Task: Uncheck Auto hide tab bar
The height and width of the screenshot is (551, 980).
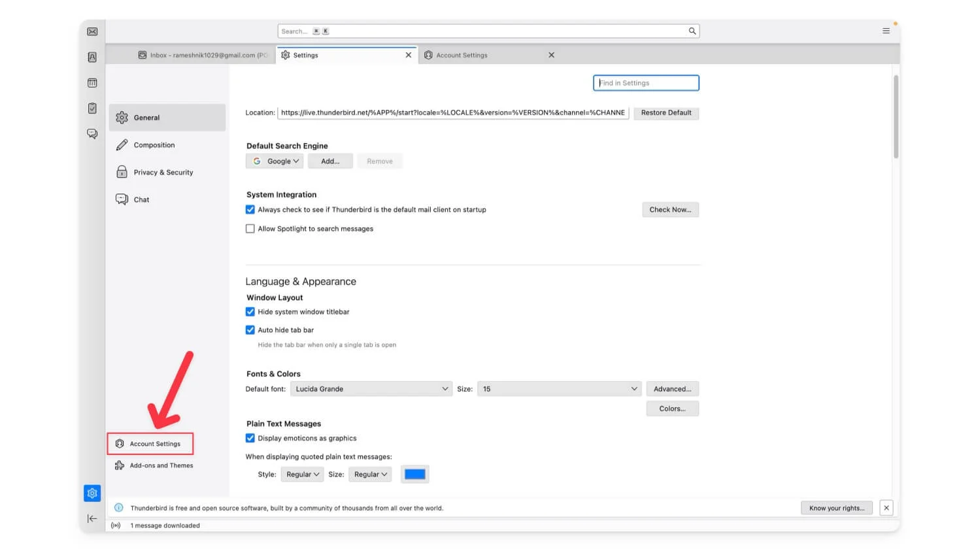Action: (x=250, y=330)
